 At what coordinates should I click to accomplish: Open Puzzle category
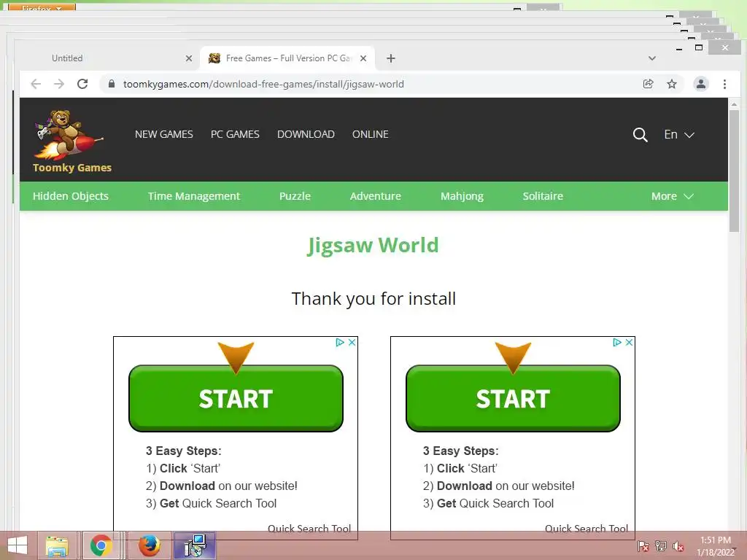(295, 196)
